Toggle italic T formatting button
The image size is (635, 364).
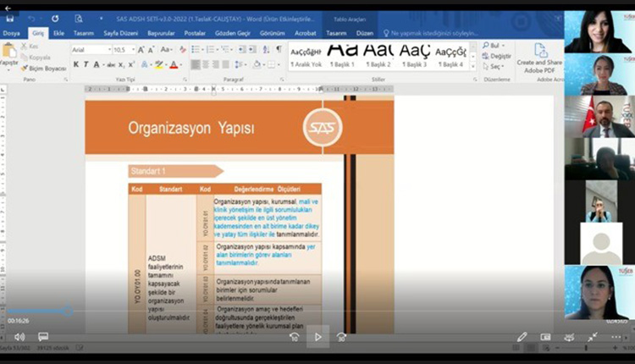point(86,64)
